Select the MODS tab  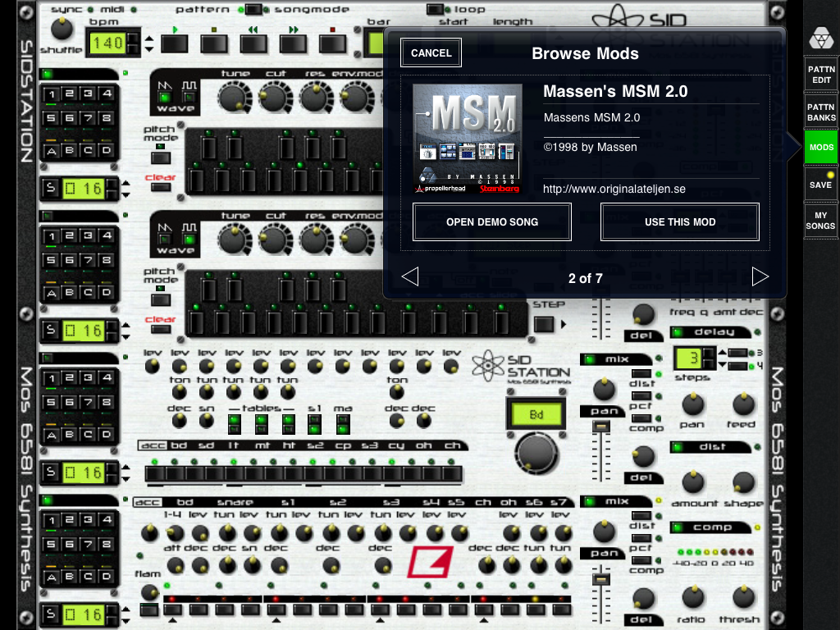point(820,147)
